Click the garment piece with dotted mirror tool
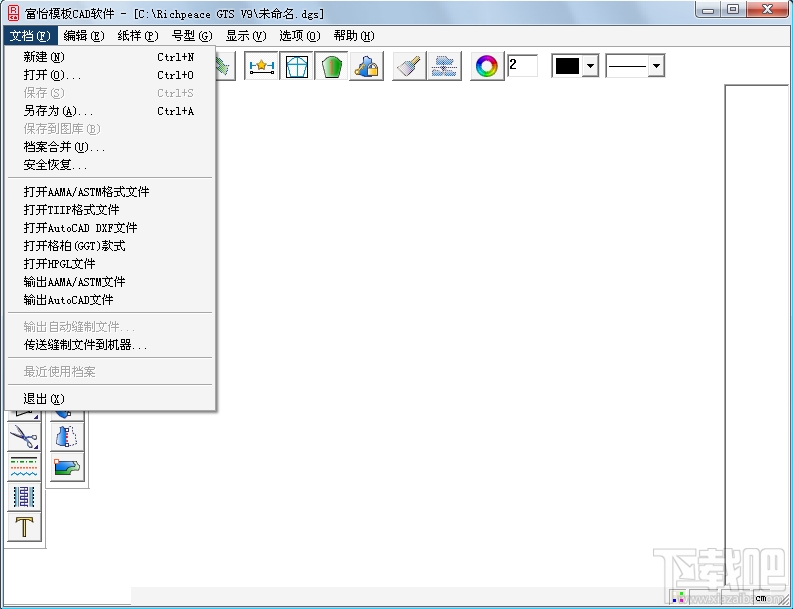 67,437
